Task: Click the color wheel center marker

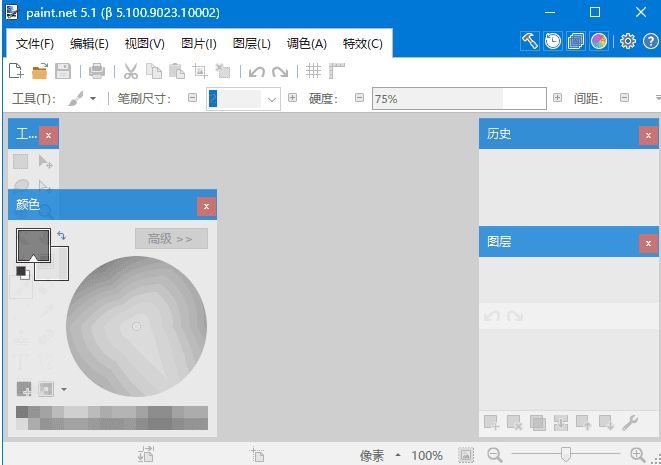Action: point(136,326)
